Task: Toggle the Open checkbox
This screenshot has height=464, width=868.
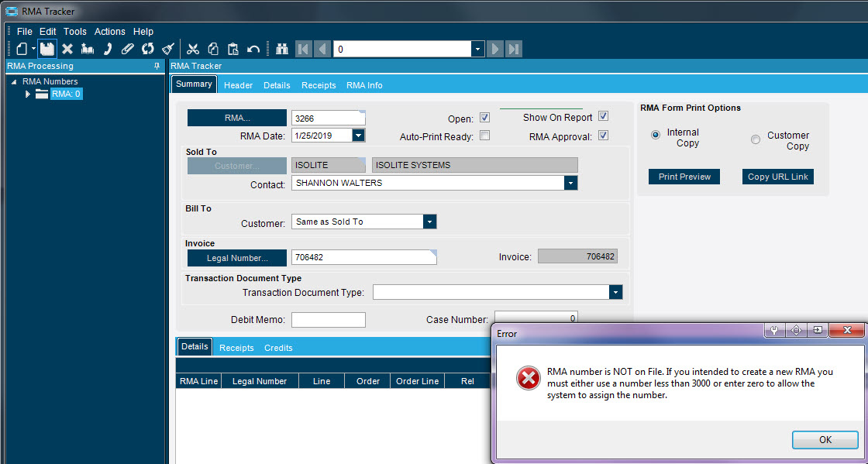Action: coord(484,118)
